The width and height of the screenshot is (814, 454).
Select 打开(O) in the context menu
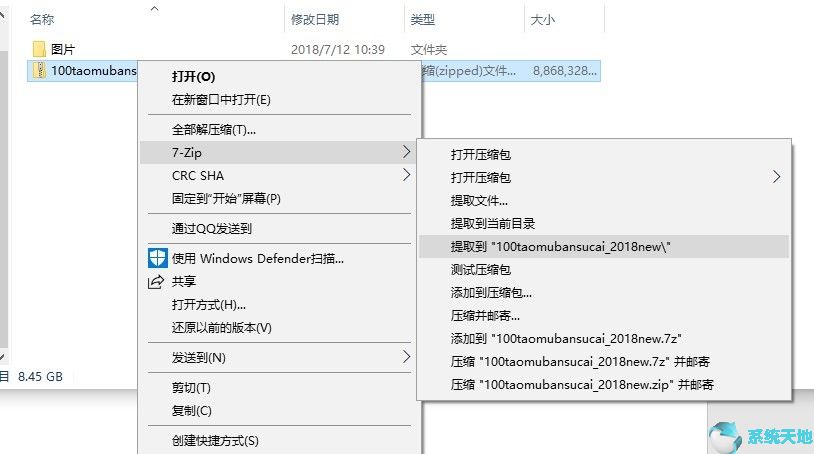click(193, 77)
